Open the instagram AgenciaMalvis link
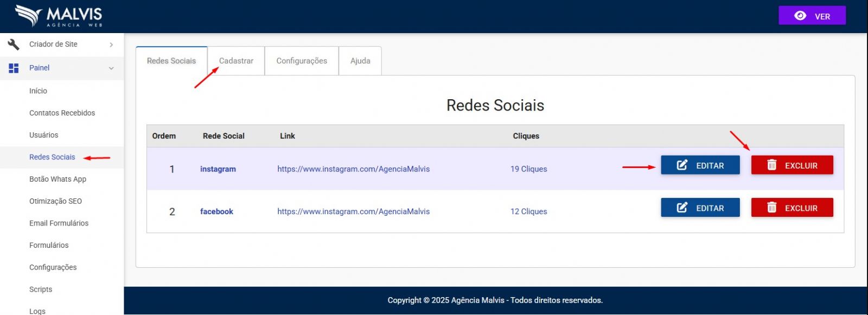The width and height of the screenshot is (868, 315). tap(353, 169)
